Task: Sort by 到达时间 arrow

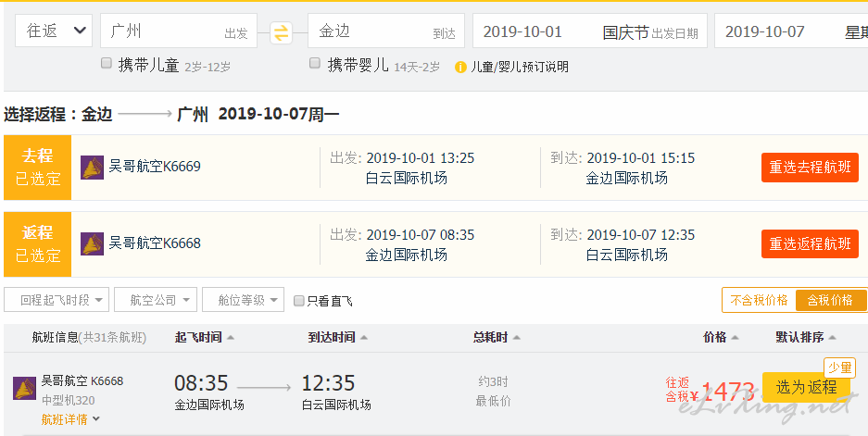Action: 363,338
